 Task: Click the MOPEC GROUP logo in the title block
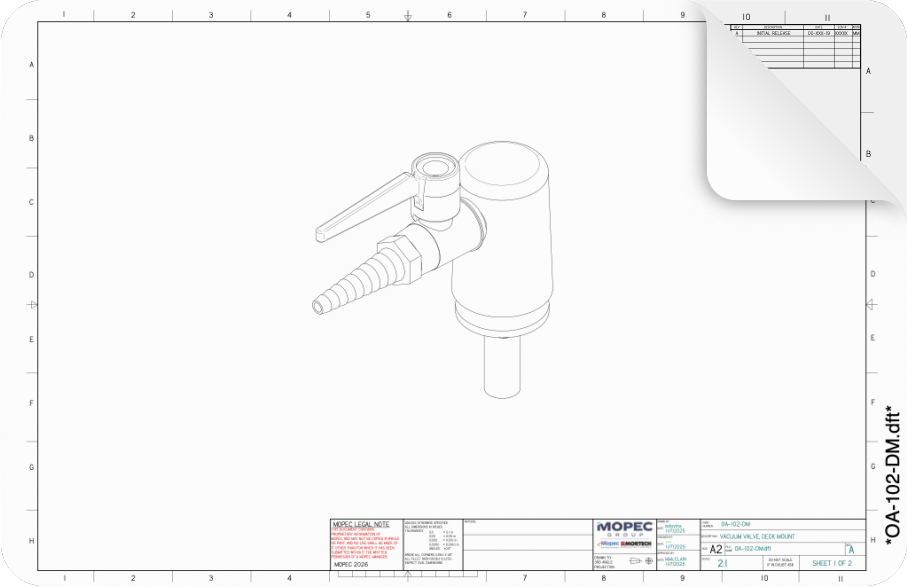[625, 527]
